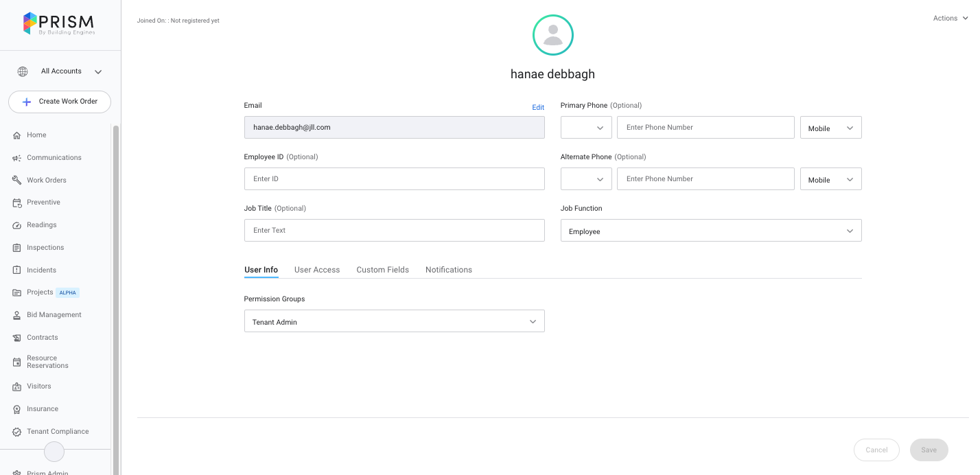
Task: Click the Employee ID input field
Action: pyautogui.click(x=394, y=179)
